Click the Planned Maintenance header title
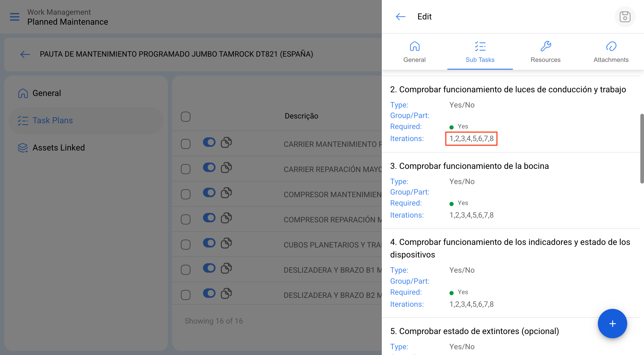The width and height of the screenshot is (644, 355). point(68,22)
